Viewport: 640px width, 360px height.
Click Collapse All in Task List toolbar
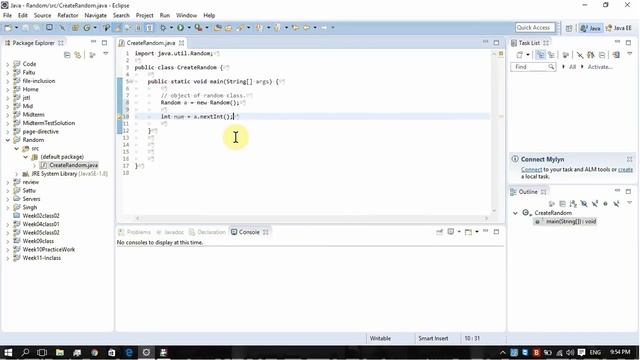click(x=602, y=55)
